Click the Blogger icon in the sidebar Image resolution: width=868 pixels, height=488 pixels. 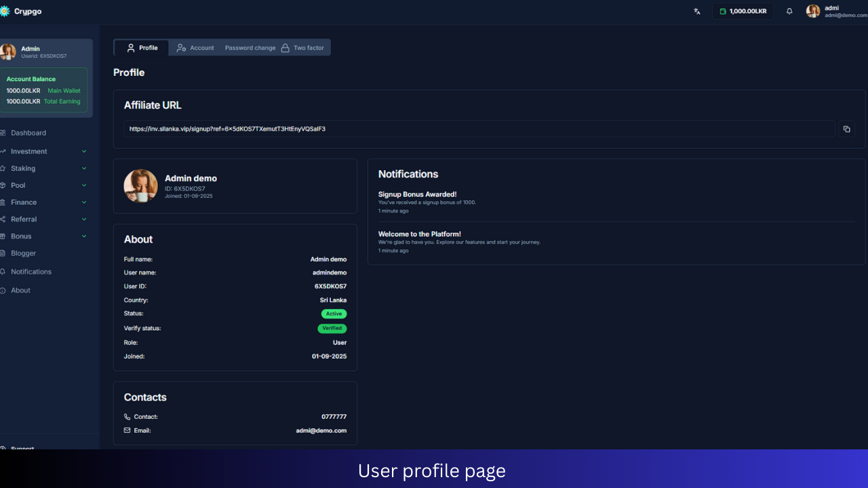coord(5,253)
